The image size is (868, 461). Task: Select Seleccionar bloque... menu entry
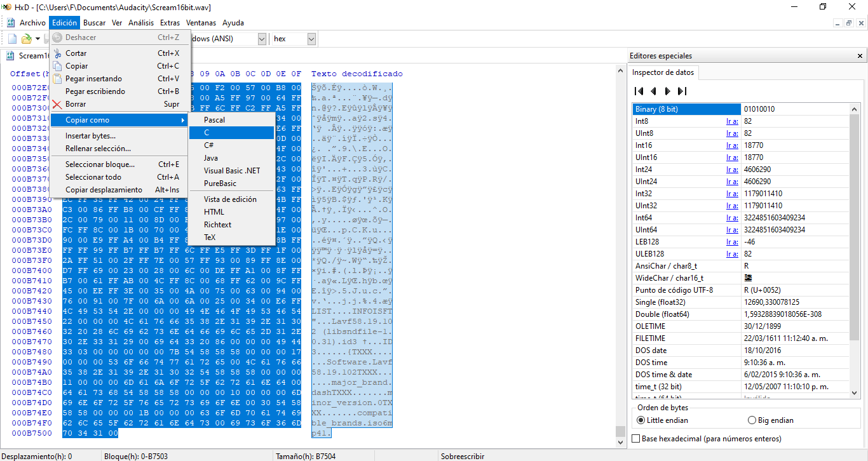120,164
